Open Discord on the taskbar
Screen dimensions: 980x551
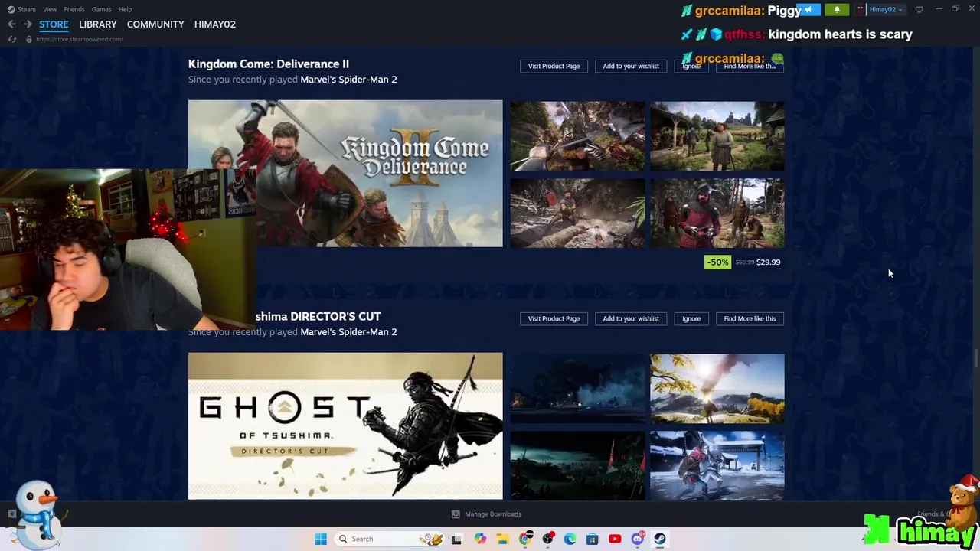coord(637,539)
